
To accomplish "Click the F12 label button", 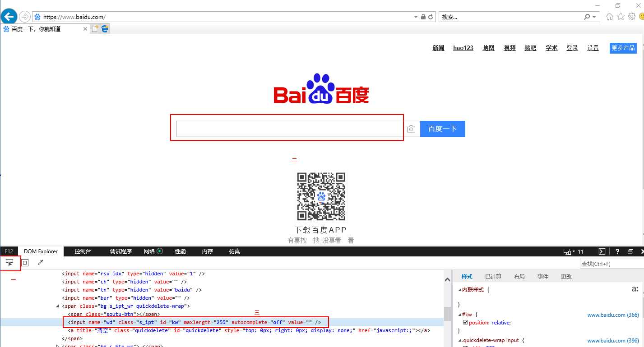I will pyautogui.click(x=9, y=251).
